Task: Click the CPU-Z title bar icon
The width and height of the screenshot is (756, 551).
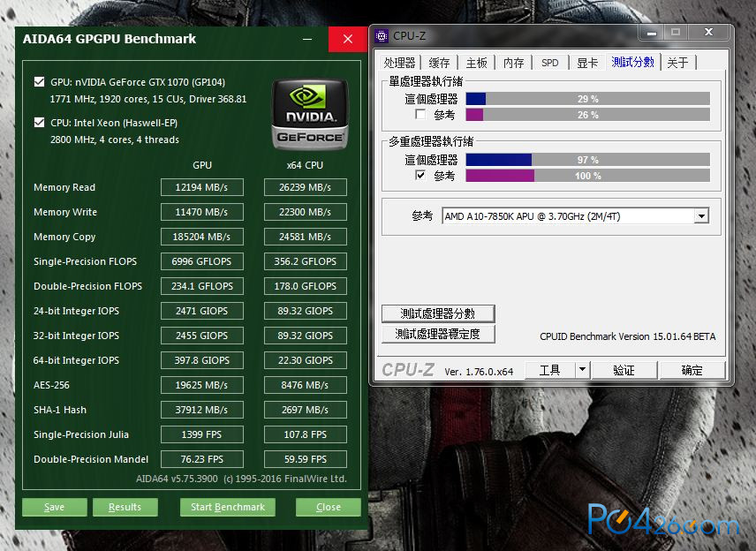Action: (x=382, y=35)
